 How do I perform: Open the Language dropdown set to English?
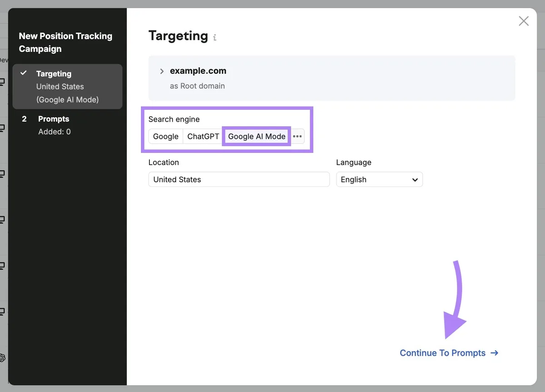(379, 179)
